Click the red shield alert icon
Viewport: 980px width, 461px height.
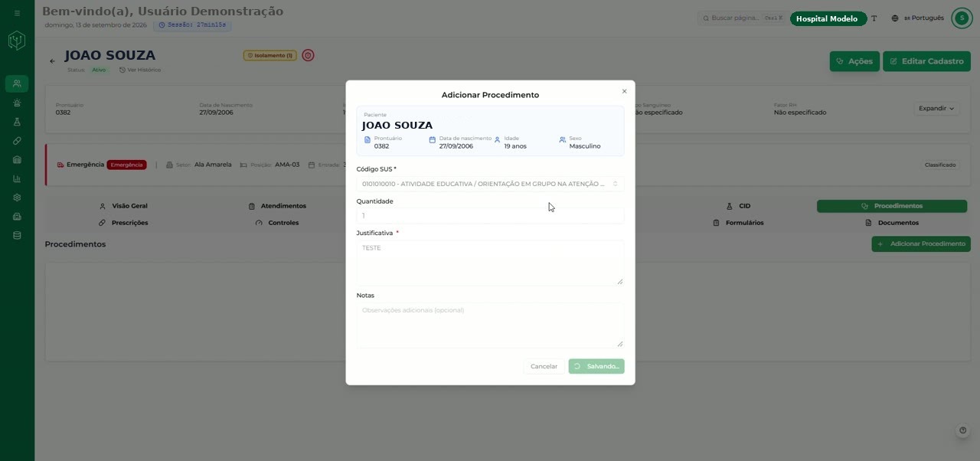click(x=308, y=55)
